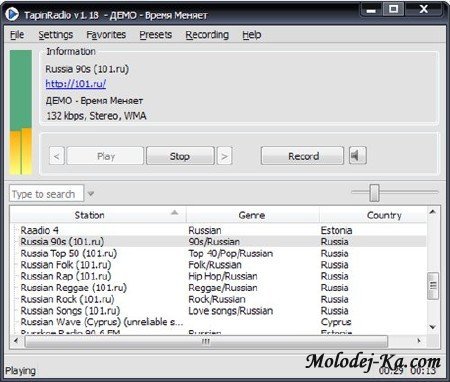Stop the radio stream

click(180, 156)
